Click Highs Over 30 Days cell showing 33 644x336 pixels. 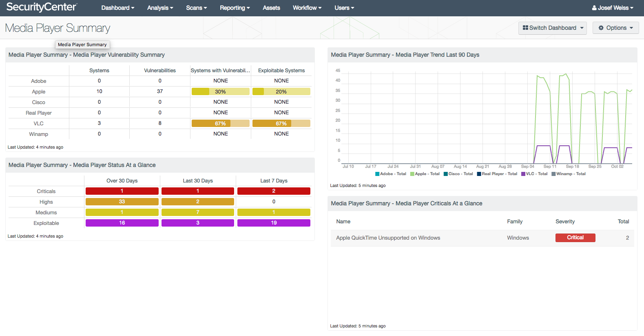click(x=122, y=202)
